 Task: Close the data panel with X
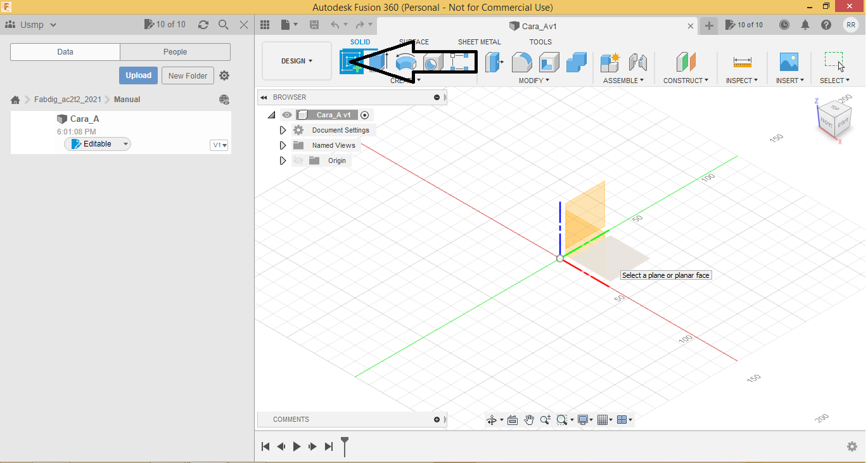click(x=244, y=25)
